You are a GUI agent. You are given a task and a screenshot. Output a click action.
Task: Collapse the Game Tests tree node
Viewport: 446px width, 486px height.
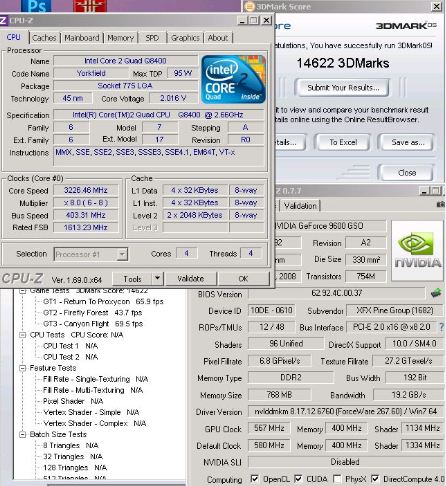point(22,291)
